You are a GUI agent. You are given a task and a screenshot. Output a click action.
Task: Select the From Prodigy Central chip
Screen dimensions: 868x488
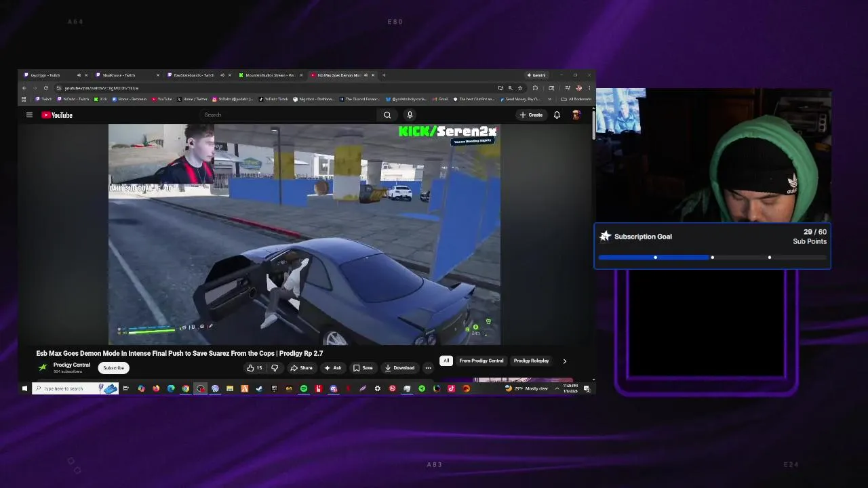tap(481, 361)
